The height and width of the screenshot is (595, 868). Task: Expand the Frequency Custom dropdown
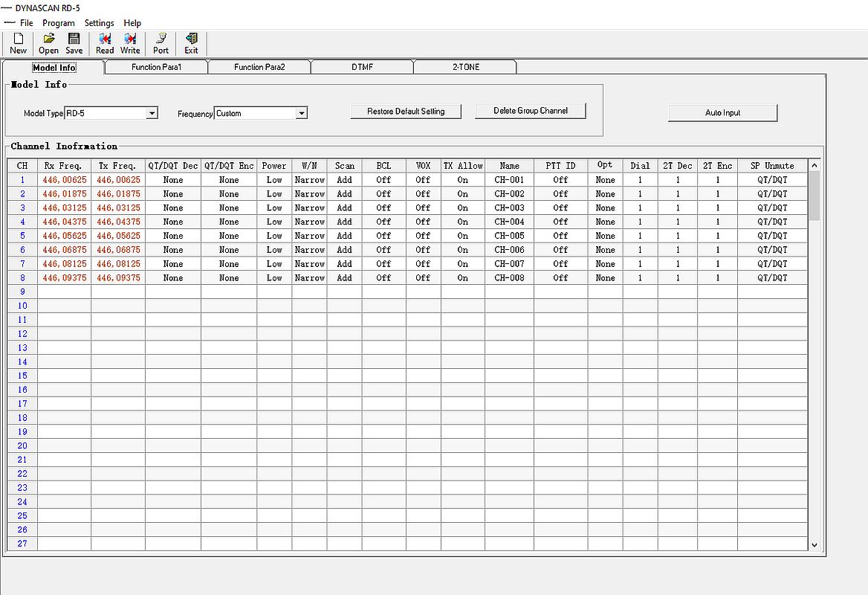tap(301, 113)
